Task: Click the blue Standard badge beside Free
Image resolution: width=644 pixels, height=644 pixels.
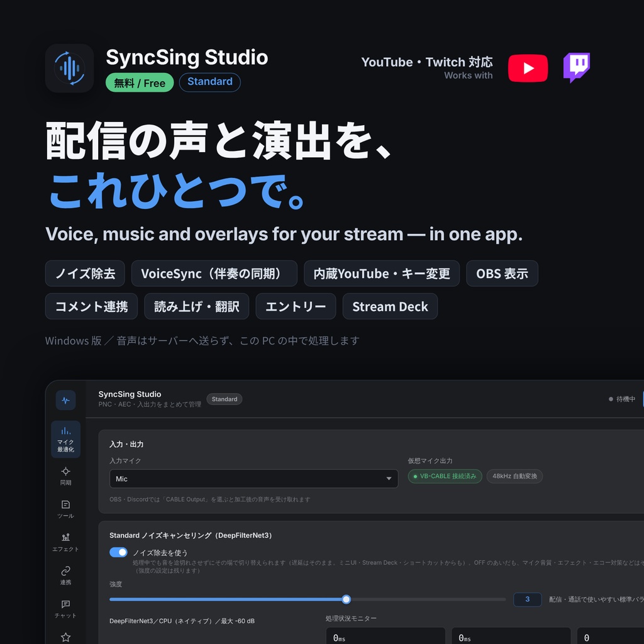Action: click(210, 82)
